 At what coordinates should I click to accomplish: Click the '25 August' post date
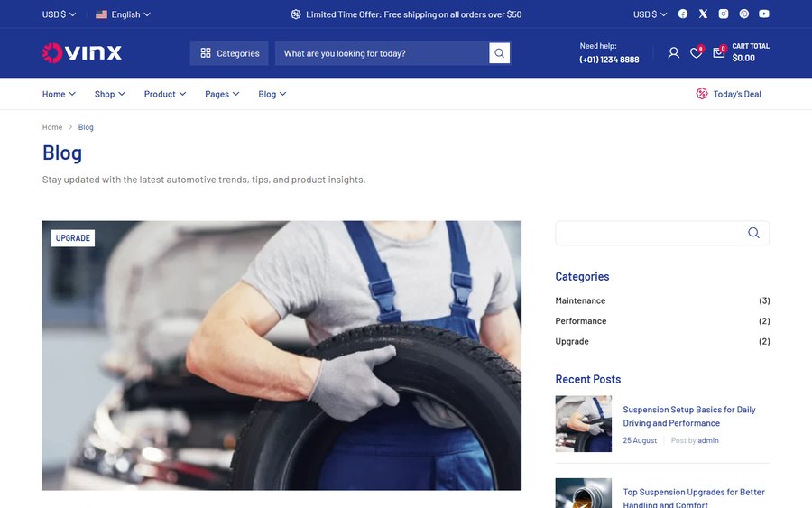tap(640, 440)
